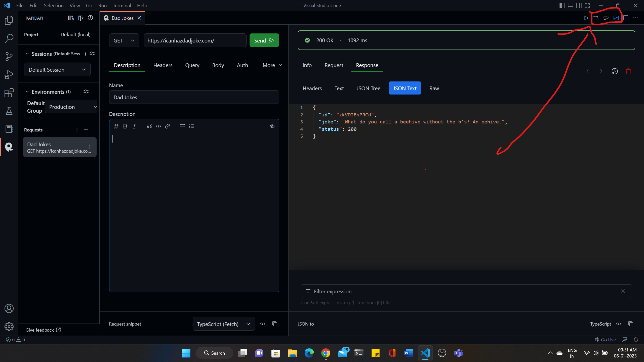Switch to the Headers request tab
The width and height of the screenshot is (644, 362).
click(163, 65)
